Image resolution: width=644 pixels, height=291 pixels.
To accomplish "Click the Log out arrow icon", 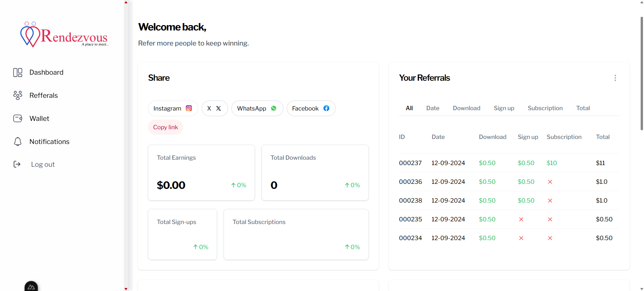I will tap(17, 164).
